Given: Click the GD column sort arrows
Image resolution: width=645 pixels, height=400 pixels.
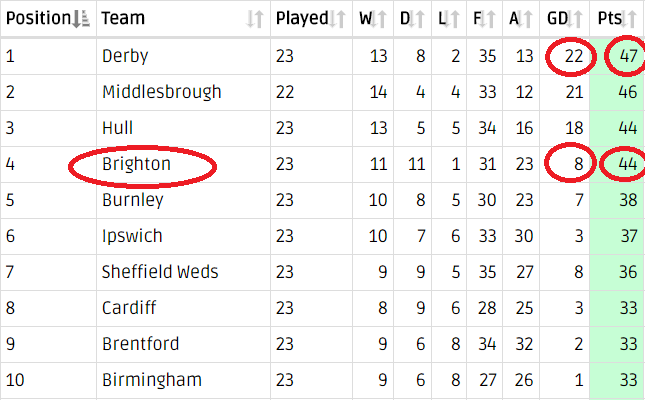Looking at the screenshot, I should coord(575,19).
